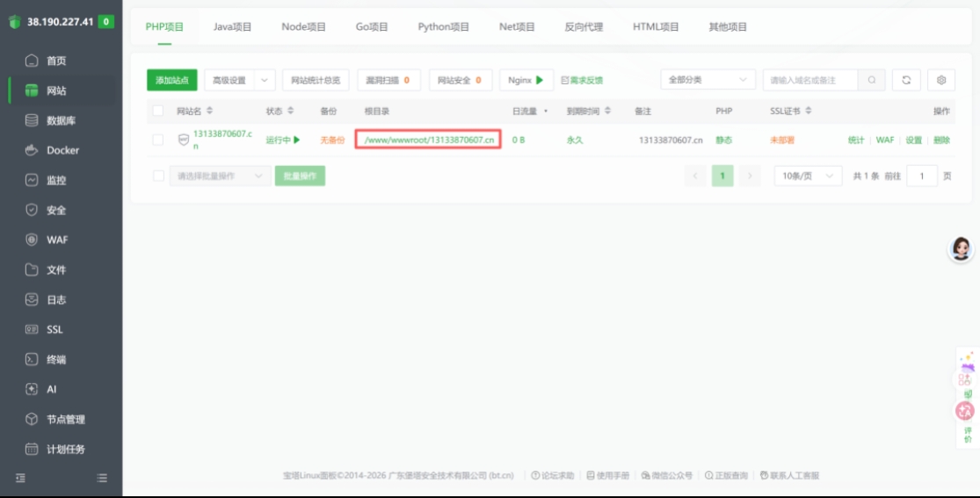Open 统计 for the site row

[855, 140]
